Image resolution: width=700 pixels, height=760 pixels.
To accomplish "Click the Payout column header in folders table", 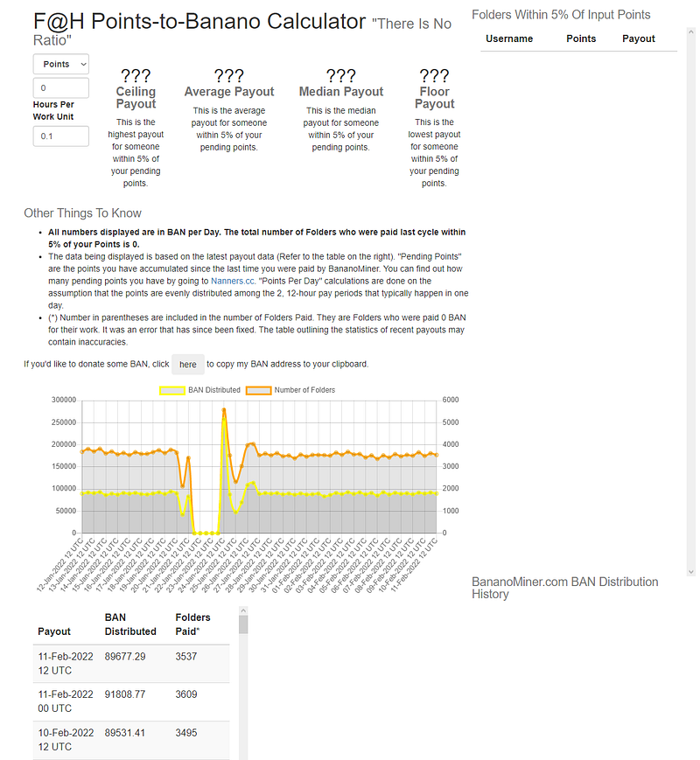I will [x=639, y=38].
